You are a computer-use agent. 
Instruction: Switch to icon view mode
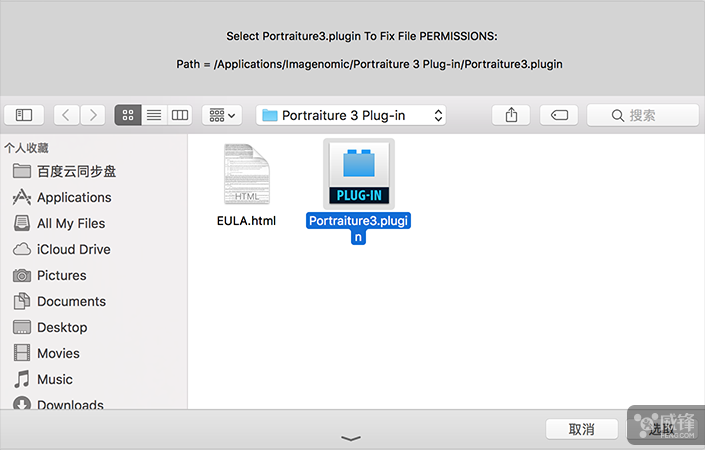tap(128, 115)
